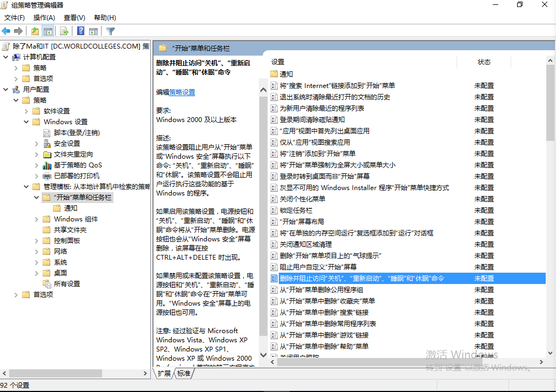Click the Forward navigation arrow icon
This screenshot has width=556, height=392.
click(x=18, y=31)
